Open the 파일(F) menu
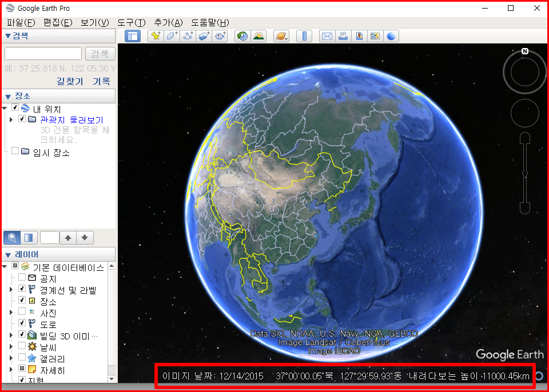The height and width of the screenshot is (392, 549). (x=21, y=23)
